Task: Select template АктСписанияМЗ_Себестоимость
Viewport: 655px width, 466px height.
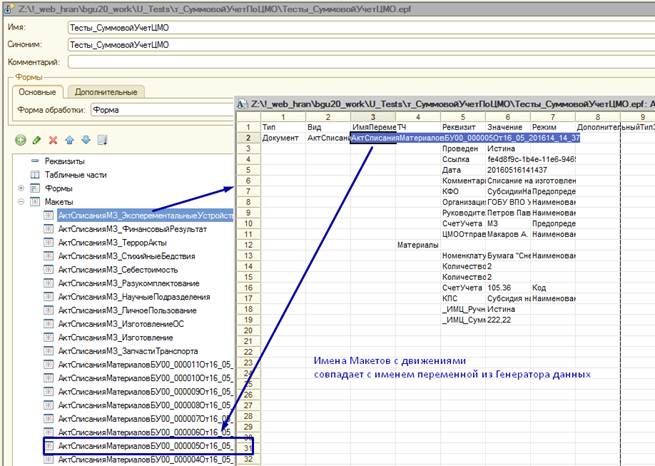Action: click(x=119, y=270)
